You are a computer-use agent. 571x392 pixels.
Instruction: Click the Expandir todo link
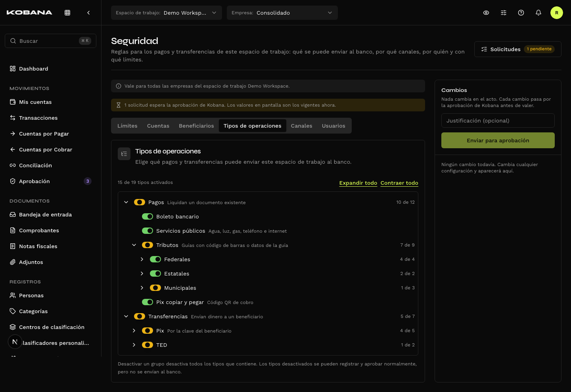(x=358, y=183)
